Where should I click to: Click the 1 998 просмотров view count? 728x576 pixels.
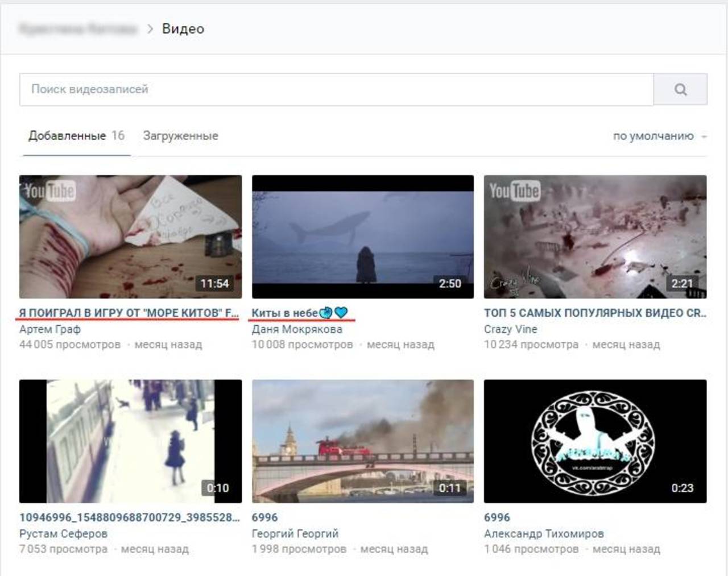click(x=299, y=549)
